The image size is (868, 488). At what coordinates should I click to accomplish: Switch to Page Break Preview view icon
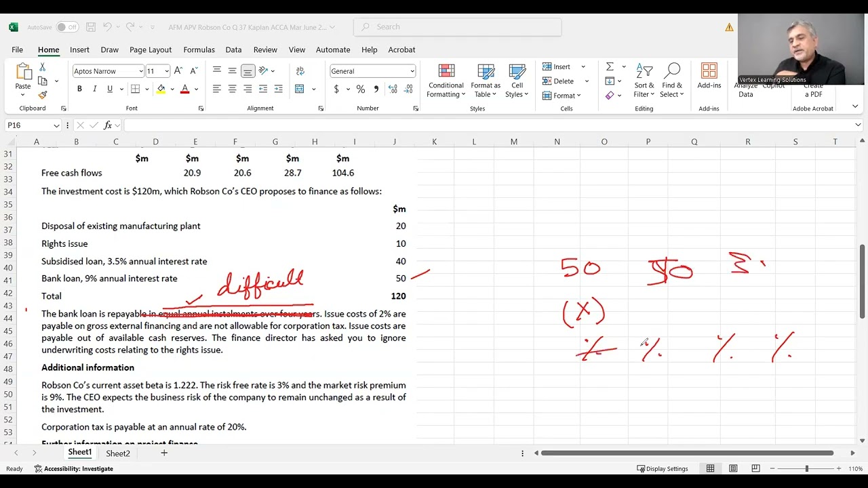[x=755, y=468]
